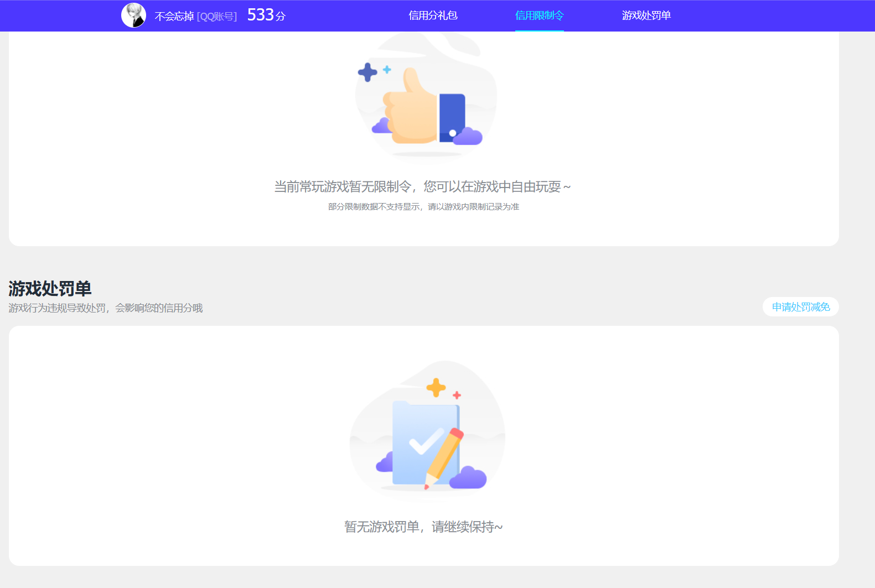The image size is (875, 588).
Task: Click the [QQ账号] label
Action: tap(217, 17)
